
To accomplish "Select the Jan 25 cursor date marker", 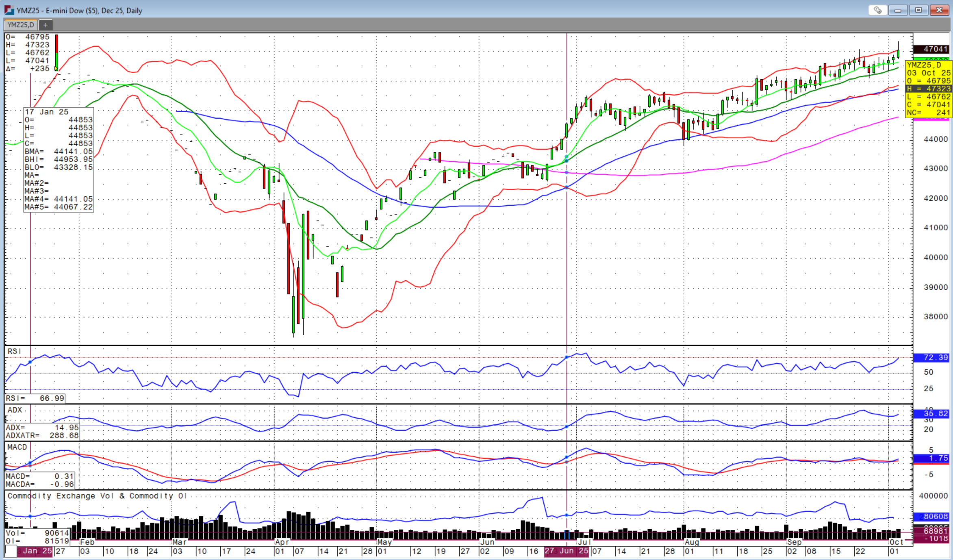I will coord(35,551).
